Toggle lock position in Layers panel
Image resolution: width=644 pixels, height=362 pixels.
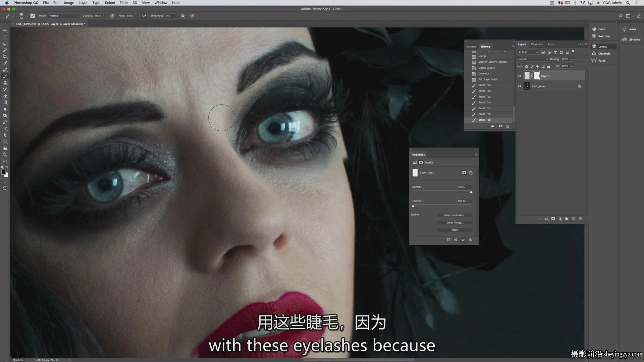click(537, 66)
